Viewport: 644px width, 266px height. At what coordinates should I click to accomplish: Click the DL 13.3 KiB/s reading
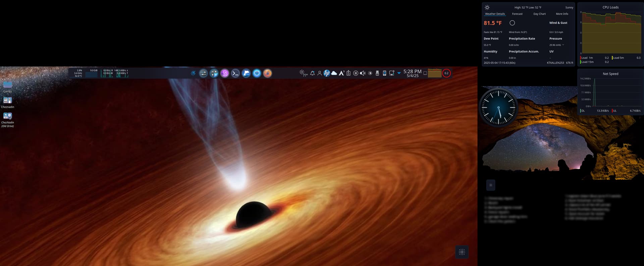click(594, 111)
